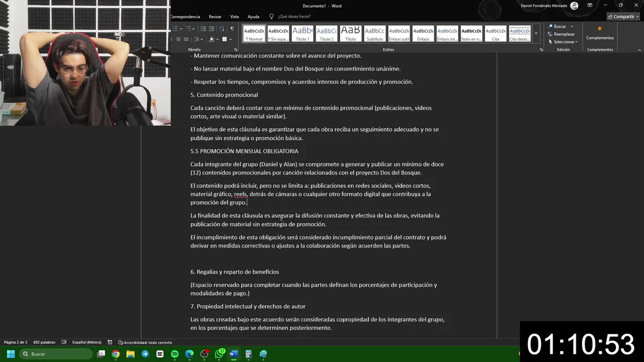
Task: Open the shading color dropdown arrow
Action: [217, 39]
